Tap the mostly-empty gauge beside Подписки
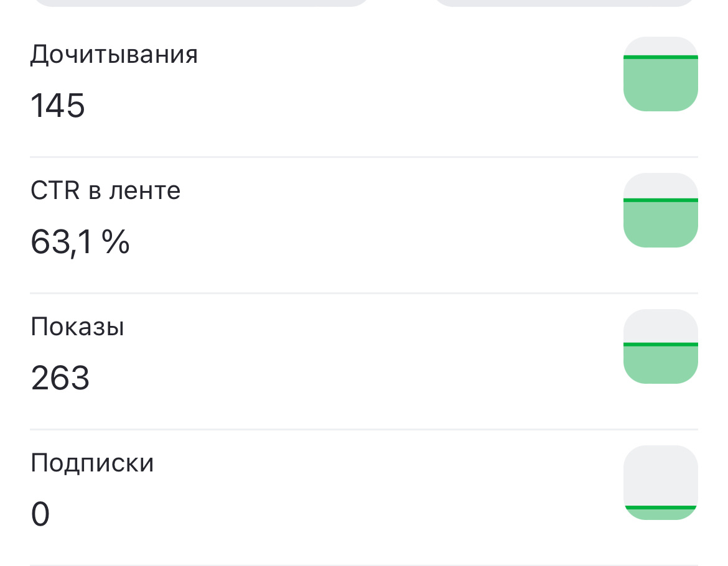Viewport: 728px width, 566px height. 661,482
